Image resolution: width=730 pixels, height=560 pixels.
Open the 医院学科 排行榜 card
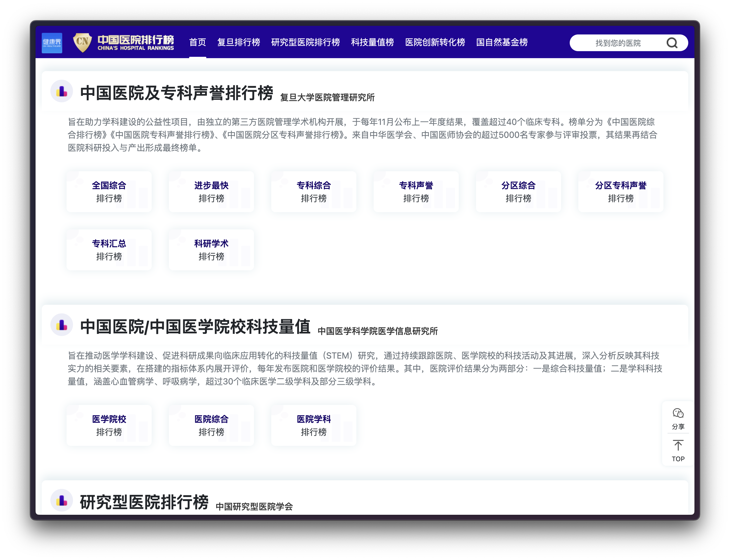[x=314, y=425]
